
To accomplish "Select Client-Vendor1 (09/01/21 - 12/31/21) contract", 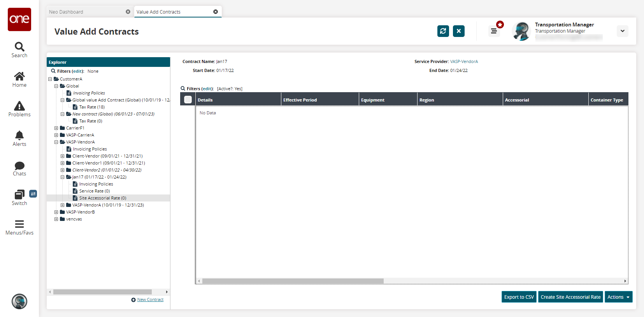I will 109,163.
